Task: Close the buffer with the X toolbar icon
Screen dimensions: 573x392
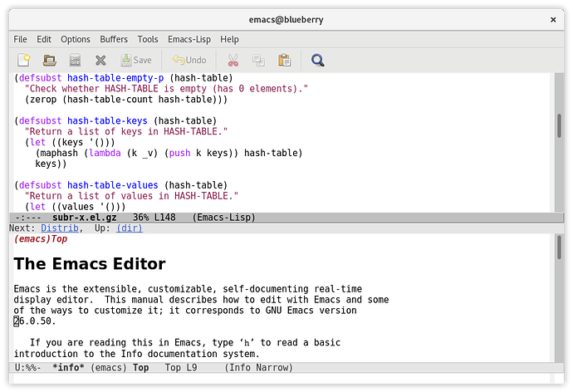Action: point(100,60)
